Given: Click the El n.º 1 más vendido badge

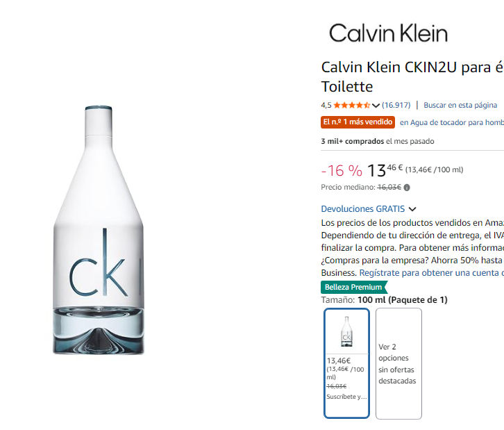Looking at the screenshot, I should click(x=358, y=122).
